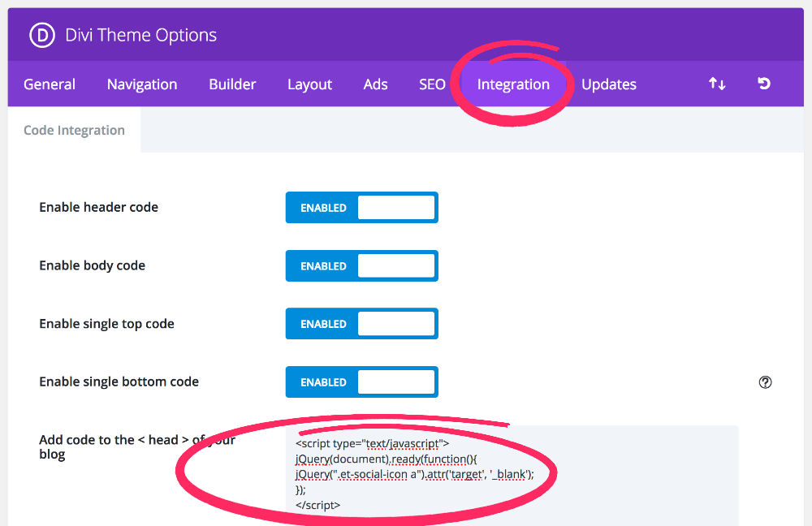Turn off Enable single bottom code
Viewport: 812px width, 526px height.
point(361,382)
